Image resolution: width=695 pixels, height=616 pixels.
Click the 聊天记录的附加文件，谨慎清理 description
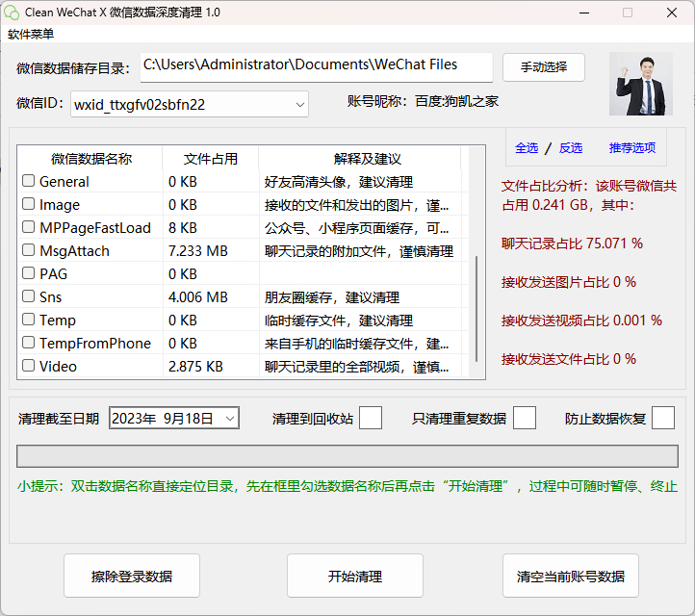point(359,251)
